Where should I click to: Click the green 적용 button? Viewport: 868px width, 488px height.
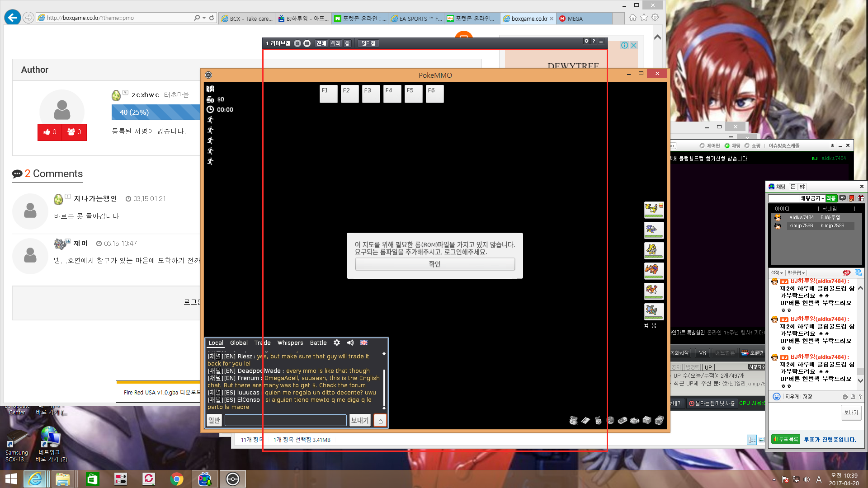coord(831,198)
